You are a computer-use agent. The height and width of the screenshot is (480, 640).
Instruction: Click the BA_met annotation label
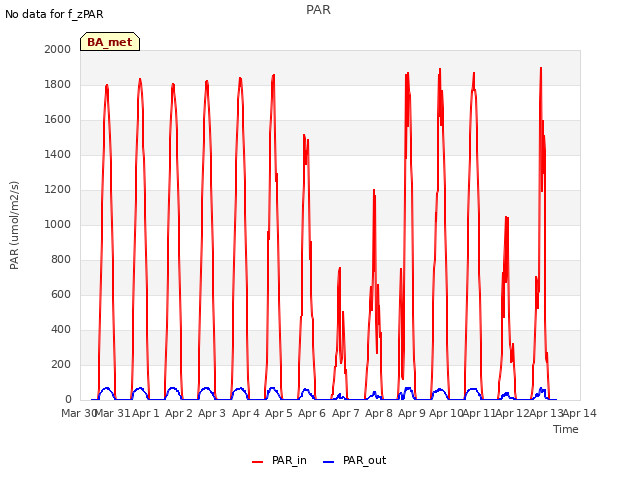tap(110, 42)
